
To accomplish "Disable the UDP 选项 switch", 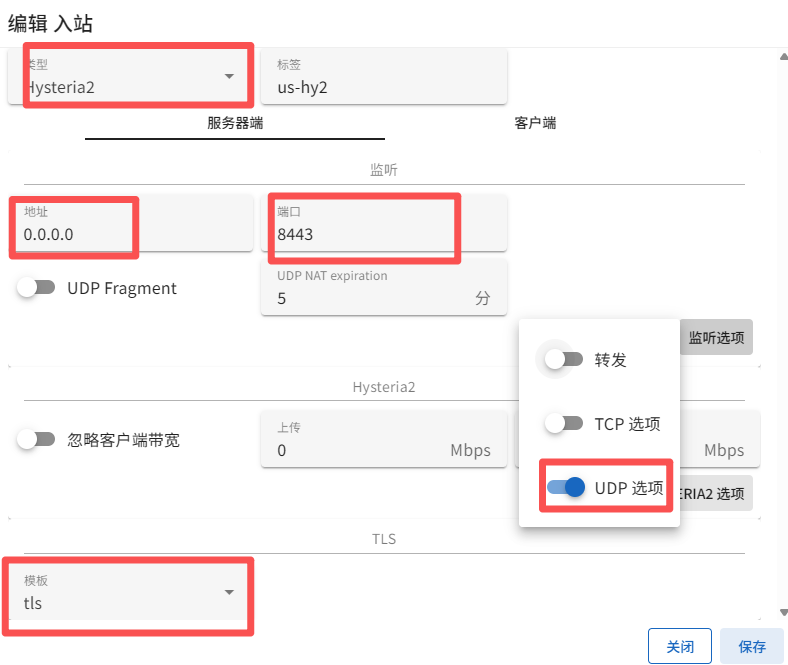I will pos(565,487).
